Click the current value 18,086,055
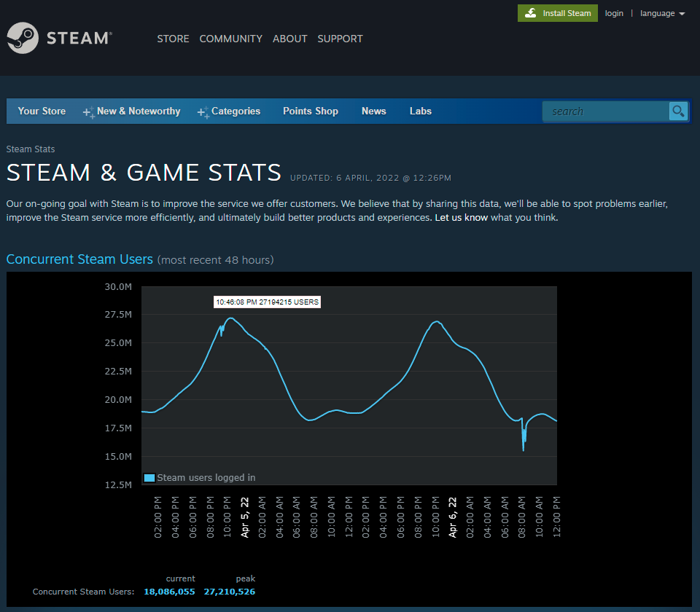This screenshot has width=700, height=612. point(169,592)
